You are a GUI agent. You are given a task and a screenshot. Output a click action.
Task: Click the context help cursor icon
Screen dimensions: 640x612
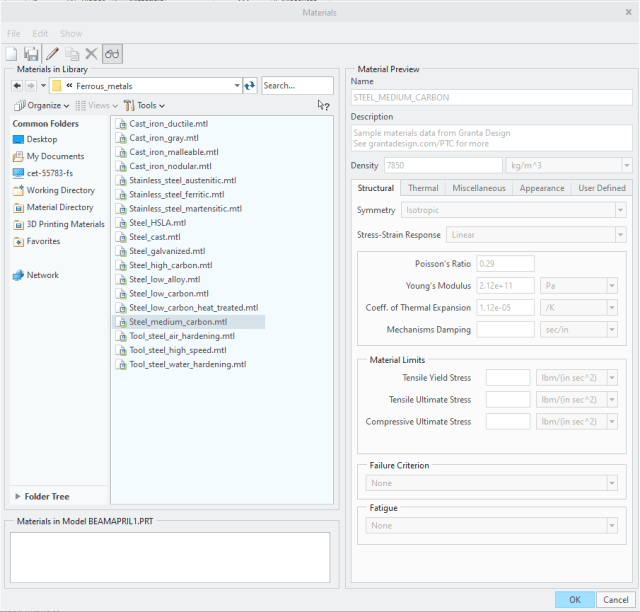[x=323, y=105]
